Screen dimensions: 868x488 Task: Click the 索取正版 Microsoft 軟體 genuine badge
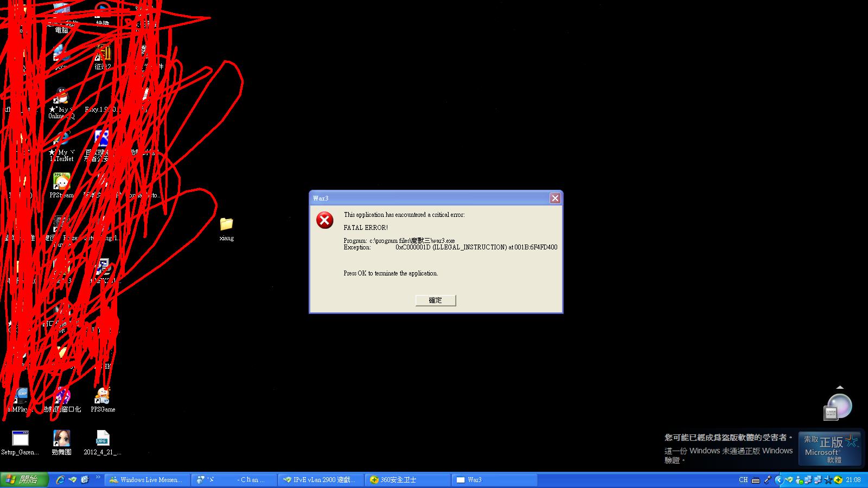pyautogui.click(x=829, y=448)
